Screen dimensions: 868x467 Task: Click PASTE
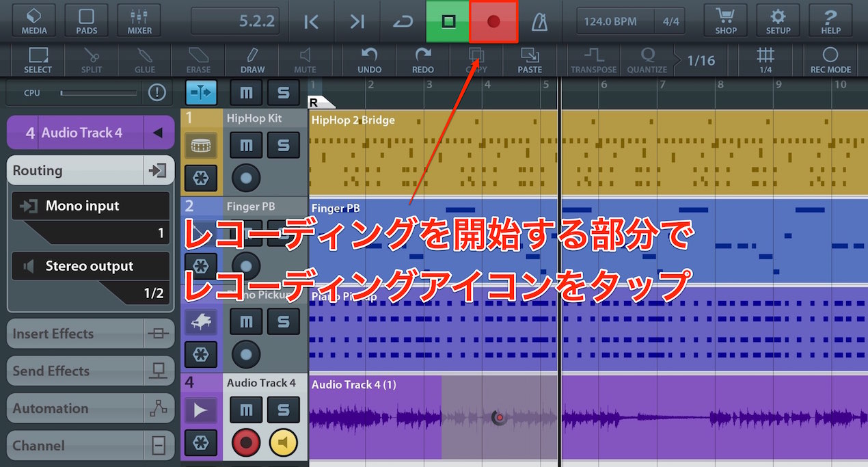[530, 60]
